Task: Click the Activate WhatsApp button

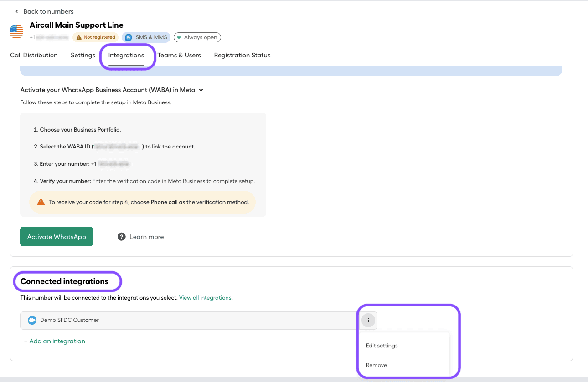Action: [56, 236]
